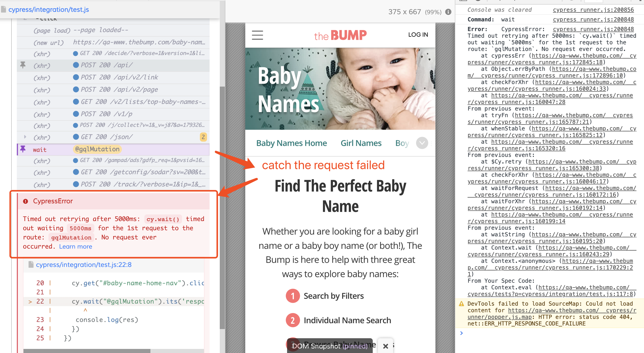
Task: Select the POST 200 /api/v2/link row
Action: tap(113, 77)
